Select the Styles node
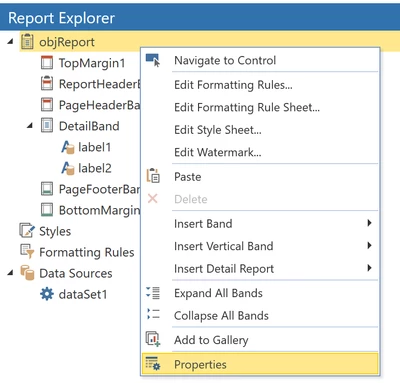This screenshot has width=400, height=383. point(55,231)
